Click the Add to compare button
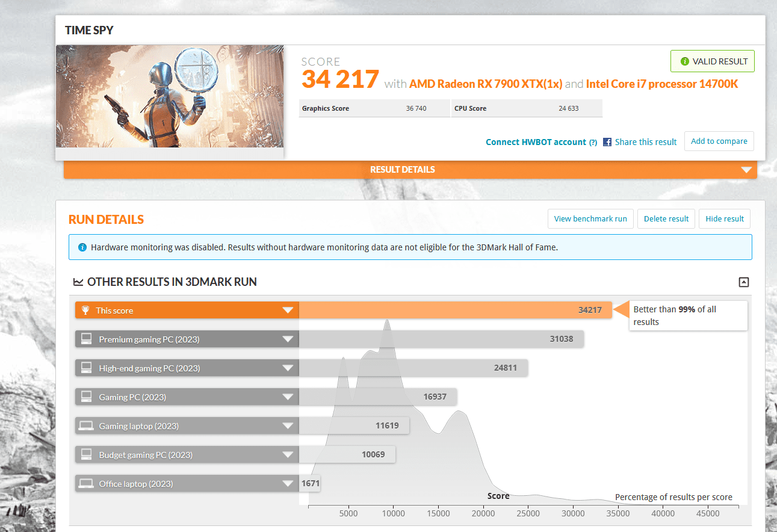 [x=719, y=141]
